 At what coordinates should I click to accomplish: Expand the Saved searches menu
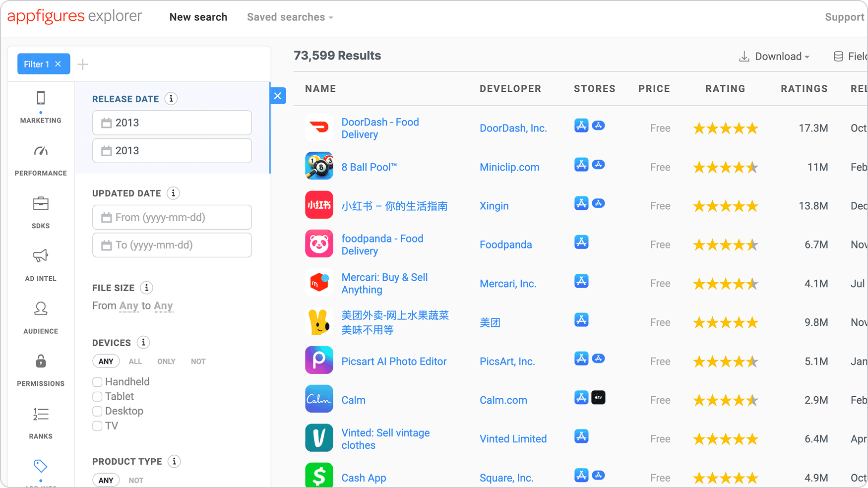click(x=289, y=17)
